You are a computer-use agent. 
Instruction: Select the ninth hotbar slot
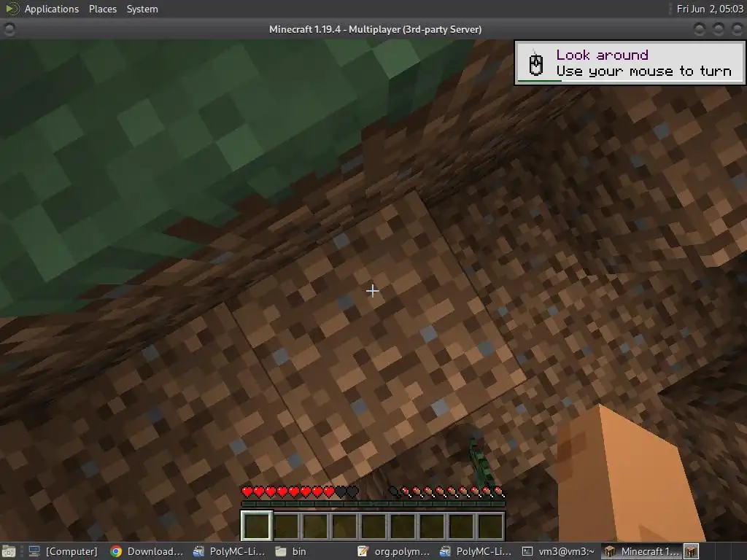click(490, 526)
